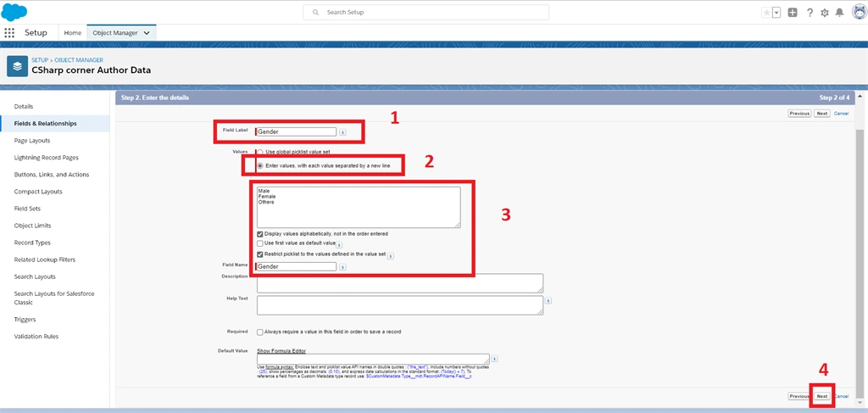Viewport: 868px width, 413px height.
Task: Click the info icon next to Help Text
Action: click(x=548, y=300)
